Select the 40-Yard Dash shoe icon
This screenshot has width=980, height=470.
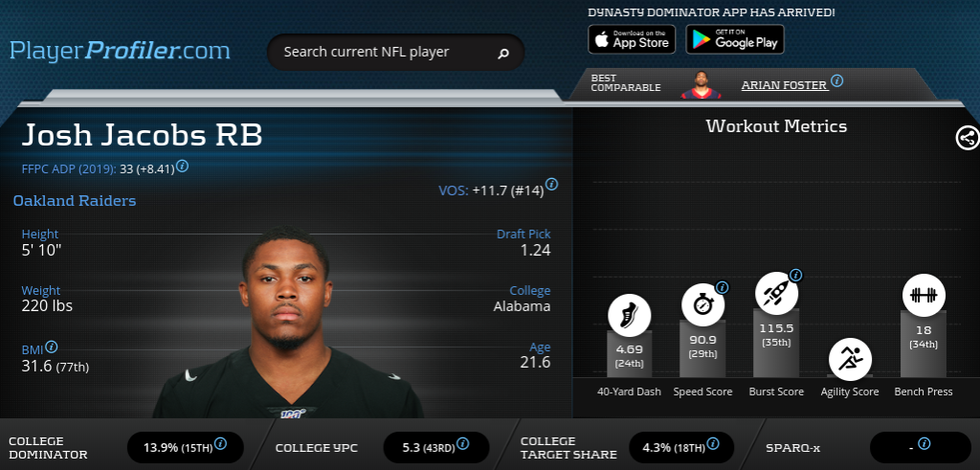click(630, 316)
